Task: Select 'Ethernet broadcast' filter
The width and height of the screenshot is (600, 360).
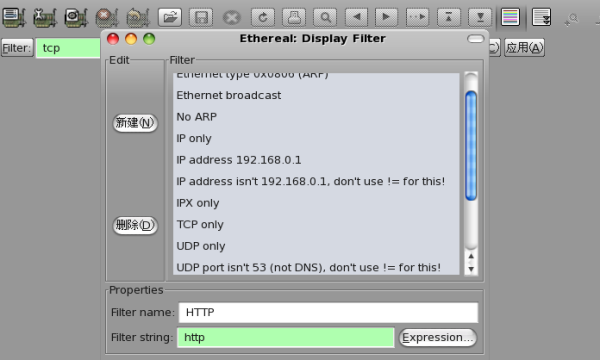Action: (316, 95)
